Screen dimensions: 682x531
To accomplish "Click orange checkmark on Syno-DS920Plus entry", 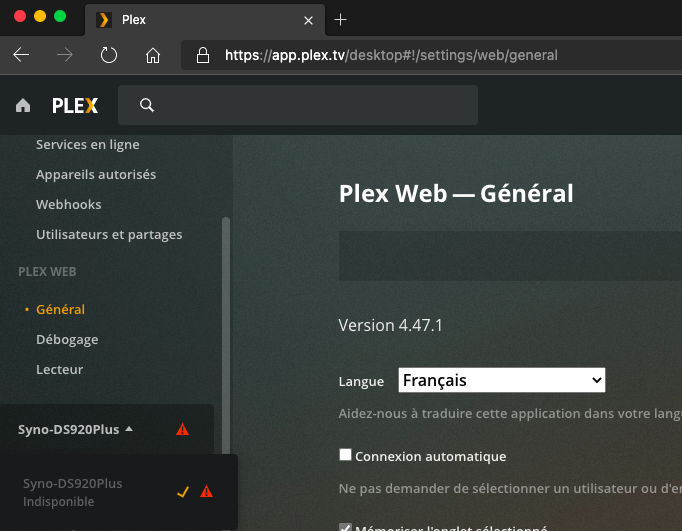I will click(x=183, y=492).
